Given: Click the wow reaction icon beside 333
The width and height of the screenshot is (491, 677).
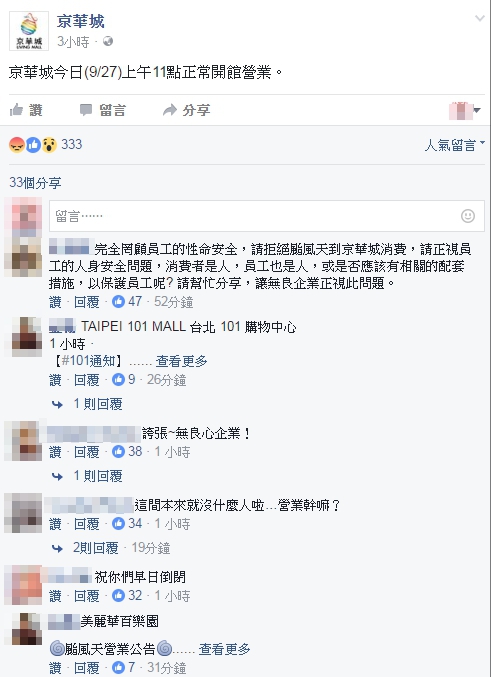Looking at the screenshot, I should (x=49, y=145).
